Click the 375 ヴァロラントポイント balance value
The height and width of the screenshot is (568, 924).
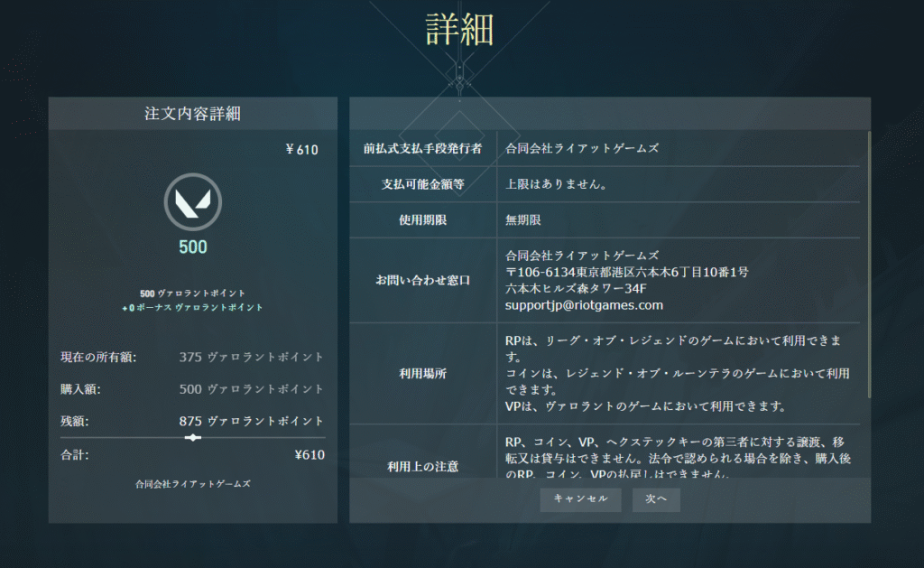252,357
